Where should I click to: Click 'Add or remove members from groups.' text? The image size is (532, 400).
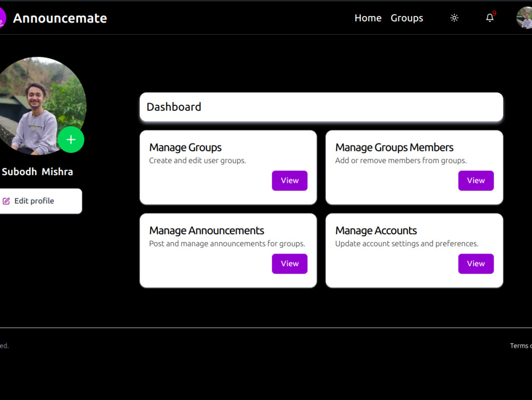401,161
